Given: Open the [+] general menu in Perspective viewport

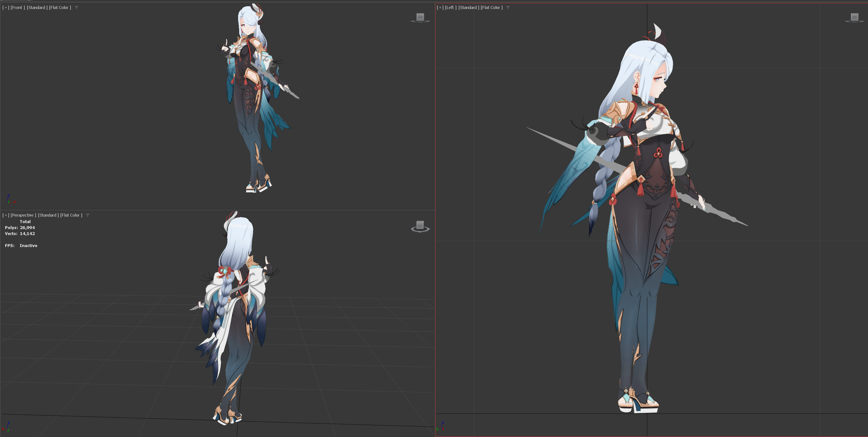Looking at the screenshot, I should click(x=6, y=215).
